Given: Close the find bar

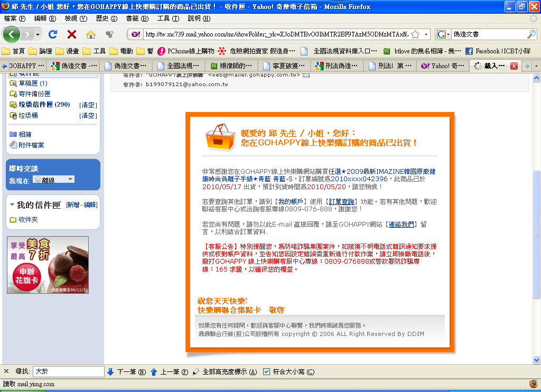Looking at the screenshot, I should pyautogui.click(x=6, y=371).
